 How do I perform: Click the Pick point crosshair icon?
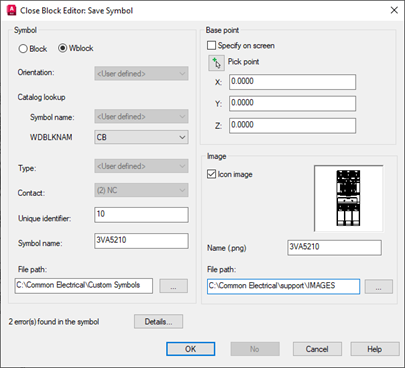pyautogui.click(x=216, y=63)
